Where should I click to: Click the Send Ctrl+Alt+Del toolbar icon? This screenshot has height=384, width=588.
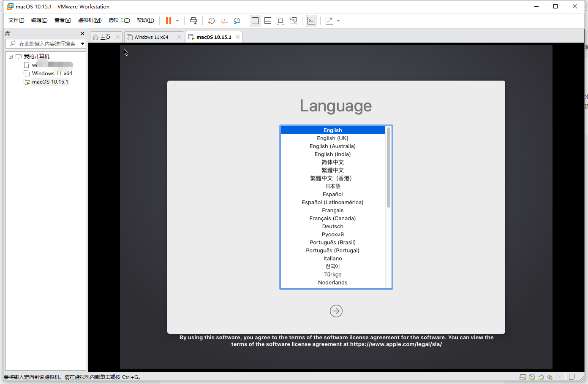tap(193, 21)
